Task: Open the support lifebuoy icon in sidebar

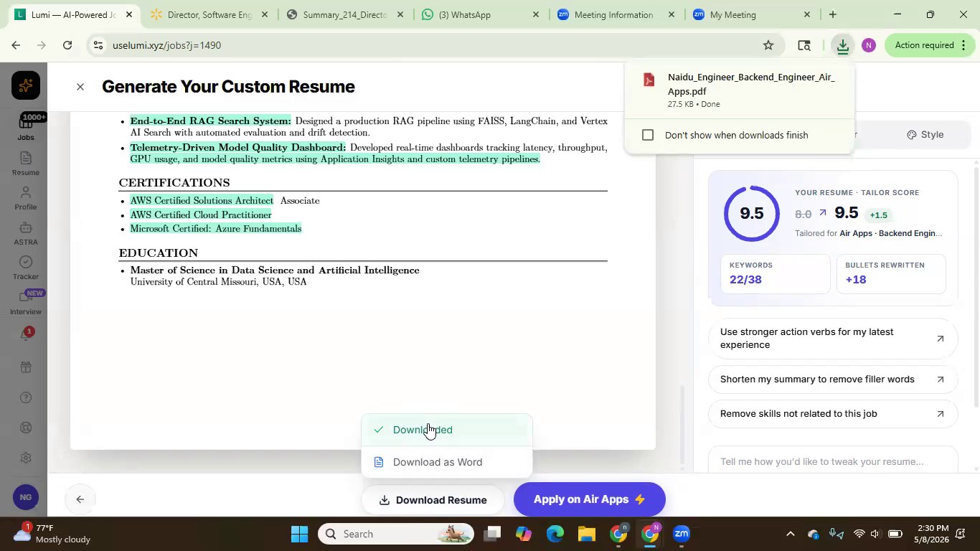Action: [x=25, y=428]
